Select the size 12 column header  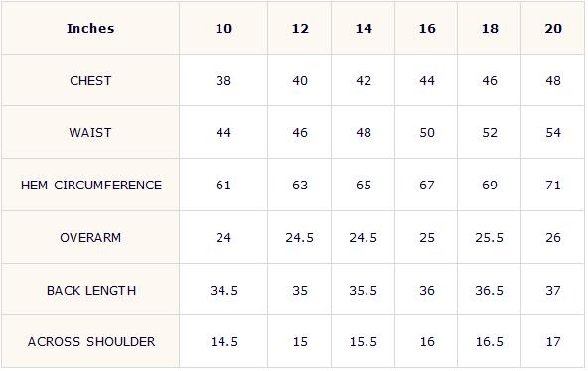pyautogui.click(x=300, y=29)
